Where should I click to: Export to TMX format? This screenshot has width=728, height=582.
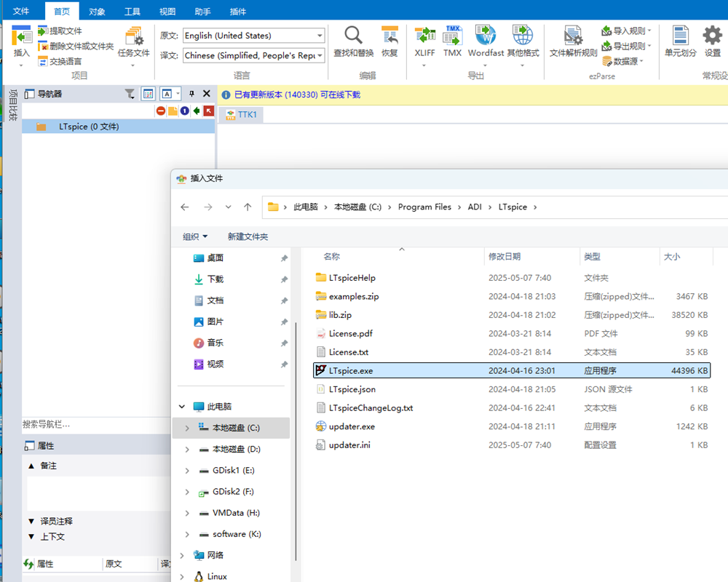click(452, 41)
